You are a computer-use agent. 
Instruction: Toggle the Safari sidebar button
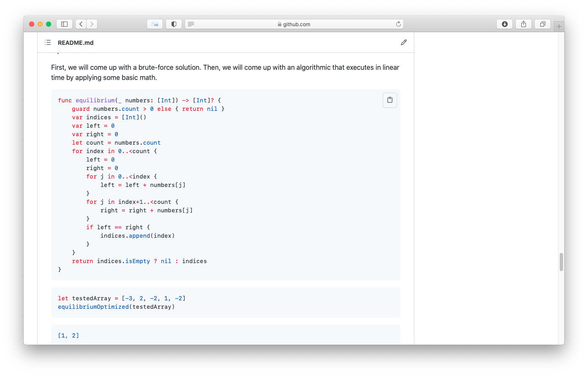(x=64, y=24)
